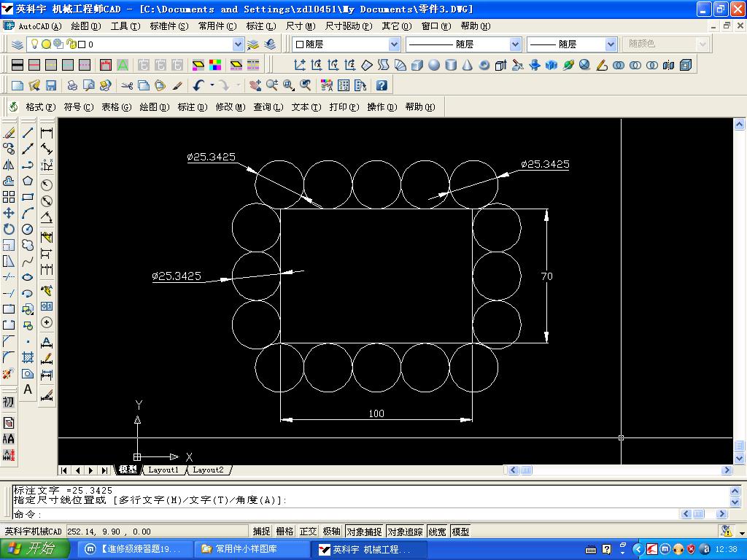Select the Explode tool
The image size is (747, 560).
[9, 374]
